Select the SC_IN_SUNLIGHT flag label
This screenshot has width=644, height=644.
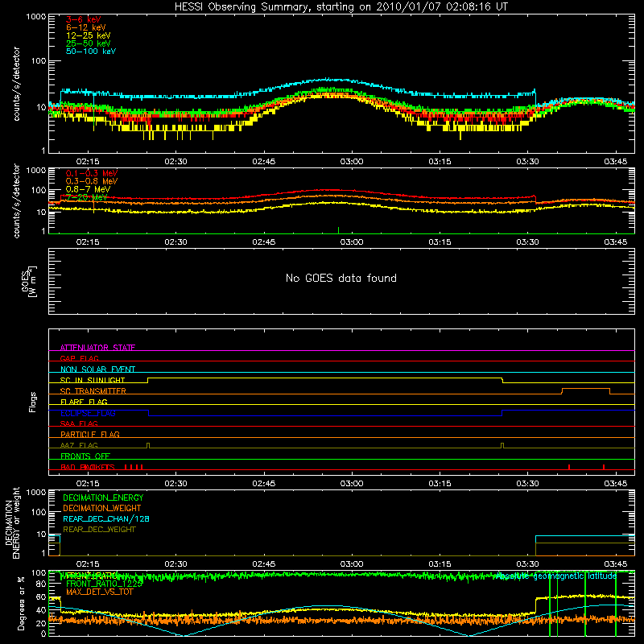[x=93, y=380]
